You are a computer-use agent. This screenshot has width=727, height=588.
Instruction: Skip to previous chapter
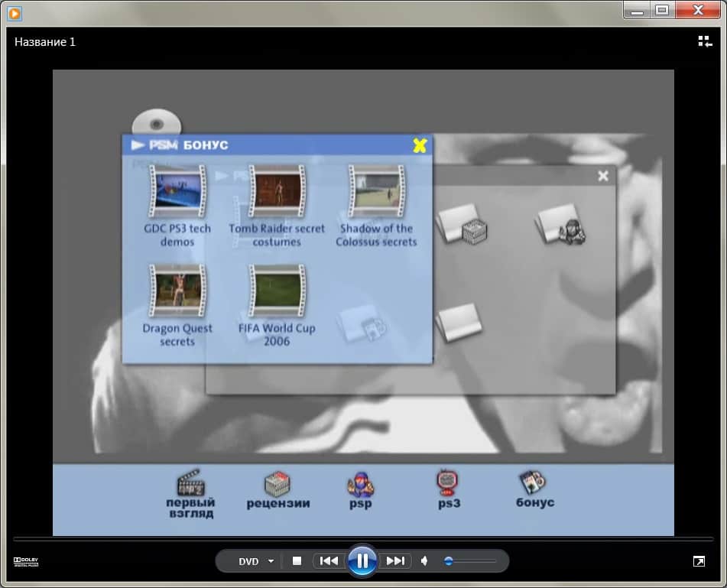(329, 561)
